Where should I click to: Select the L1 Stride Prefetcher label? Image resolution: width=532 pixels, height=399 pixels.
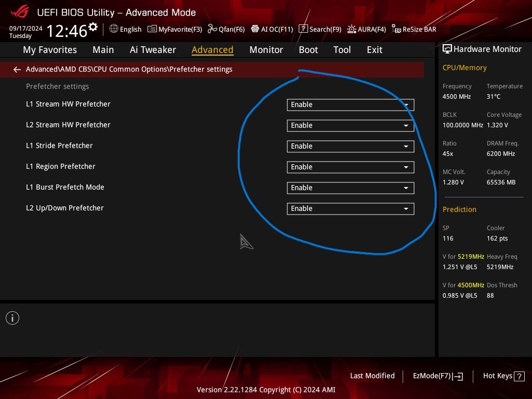pyautogui.click(x=59, y=145)
